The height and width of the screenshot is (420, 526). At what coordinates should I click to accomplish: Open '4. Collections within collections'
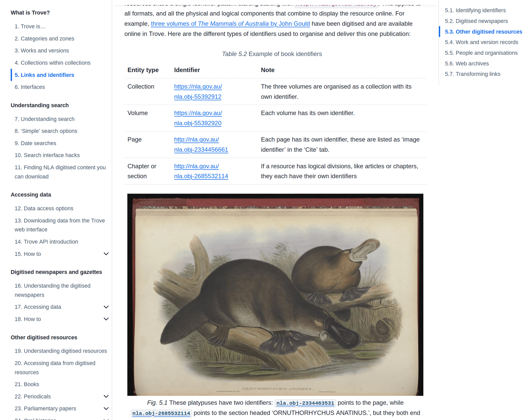[x=52, y=63]
